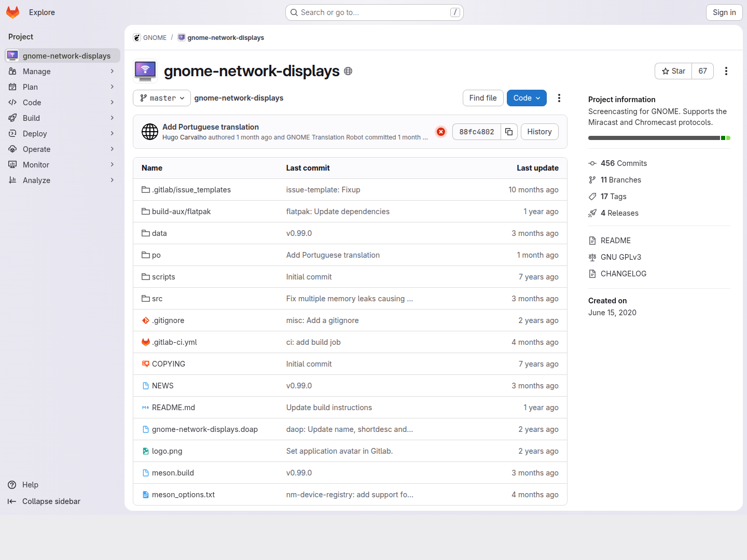Click the COPYING license file icon
The image size is (747, 560).
coord(146,364)
